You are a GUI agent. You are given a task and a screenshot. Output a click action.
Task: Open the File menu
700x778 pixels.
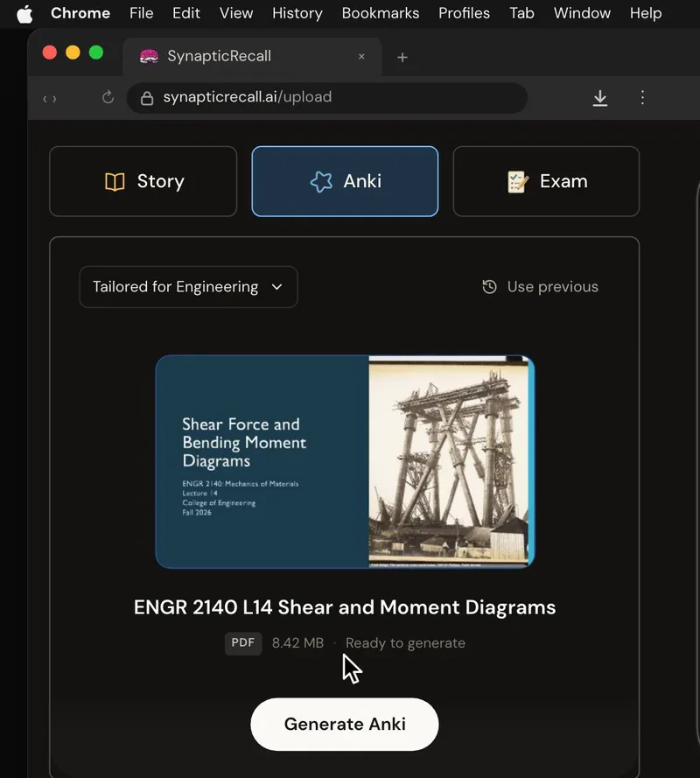[142, 13]
